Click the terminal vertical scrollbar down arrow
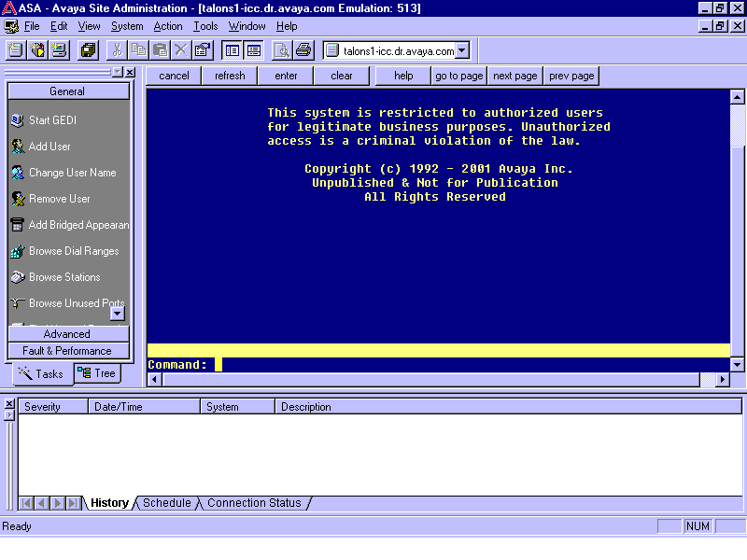 tap(737, 365)
